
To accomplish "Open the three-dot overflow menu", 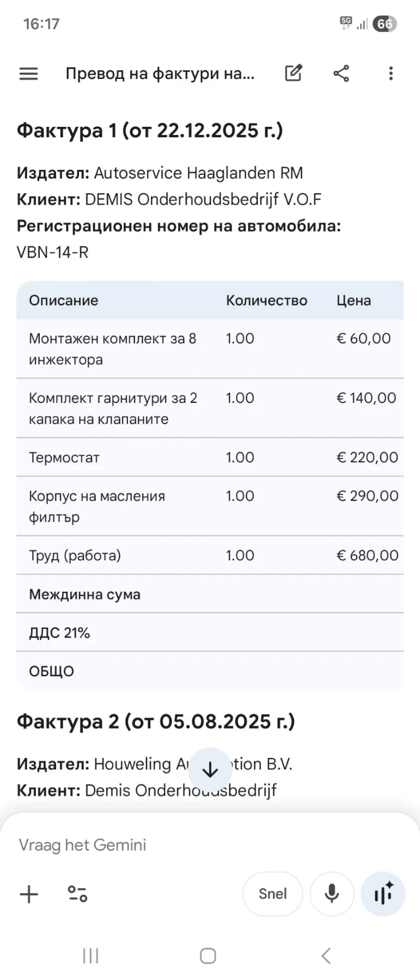I will (x=391, y=73).
